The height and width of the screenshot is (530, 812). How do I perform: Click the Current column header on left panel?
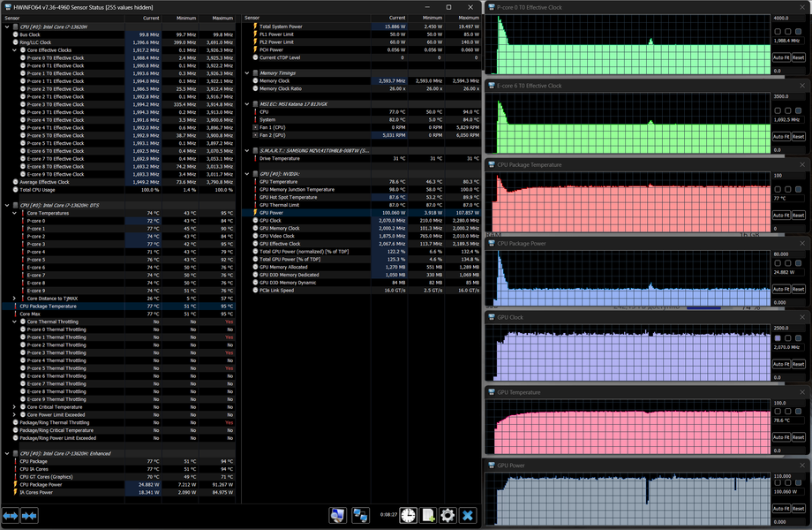[151, 17]
